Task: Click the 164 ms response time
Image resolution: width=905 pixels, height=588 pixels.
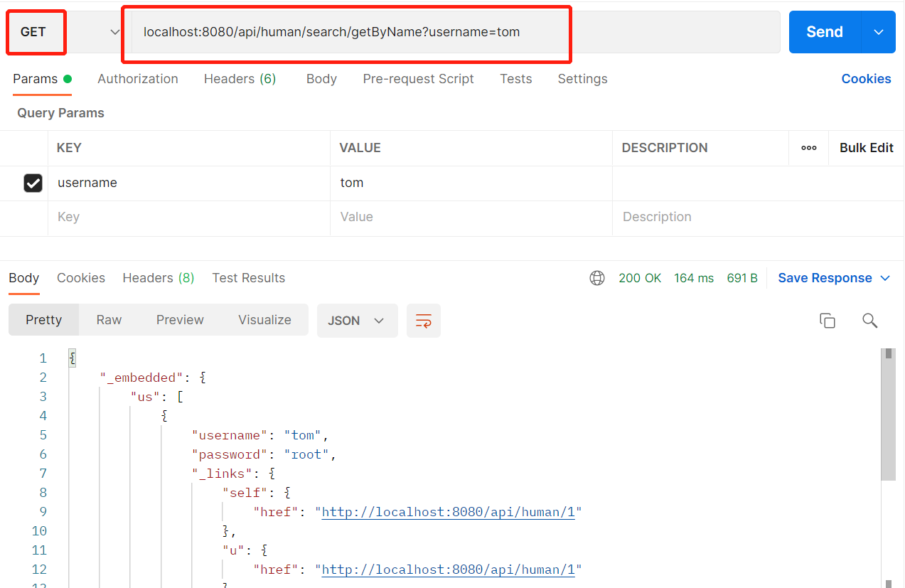Action: coord(694,278)
